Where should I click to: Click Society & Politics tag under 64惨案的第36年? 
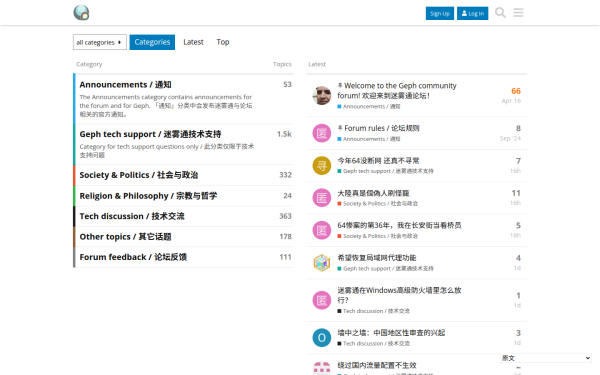377,236
